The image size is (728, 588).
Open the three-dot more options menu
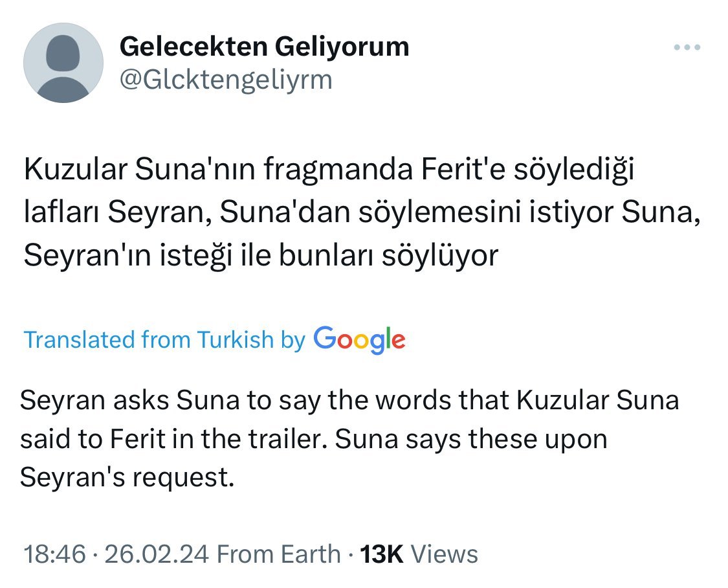[x=687, y=47]
